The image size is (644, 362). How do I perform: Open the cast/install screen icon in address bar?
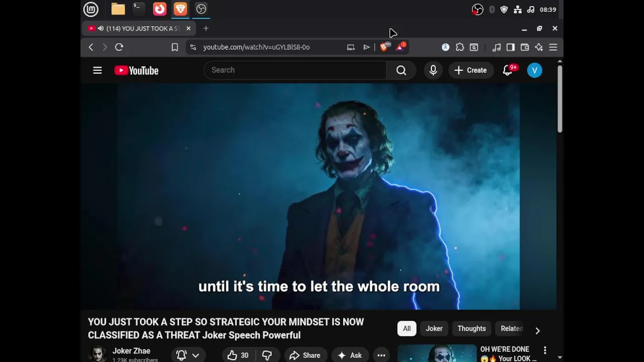[x=351, y=47]
